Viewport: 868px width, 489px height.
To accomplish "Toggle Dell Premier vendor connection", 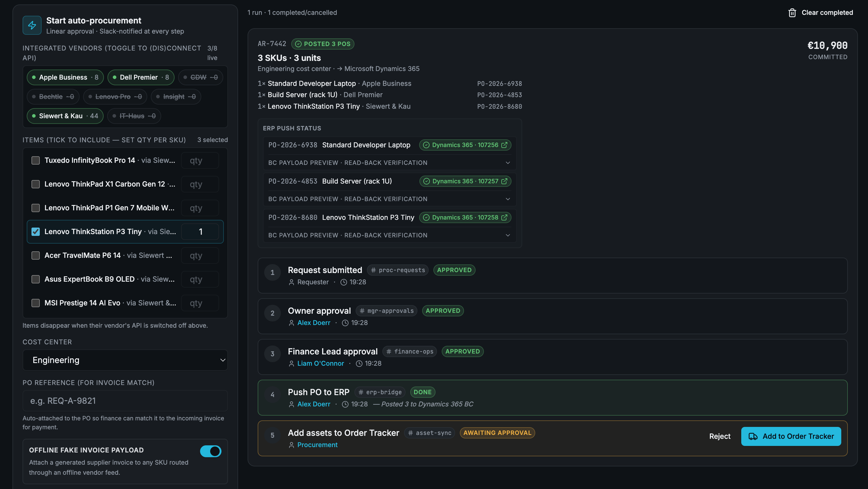I will coord(141,78).
